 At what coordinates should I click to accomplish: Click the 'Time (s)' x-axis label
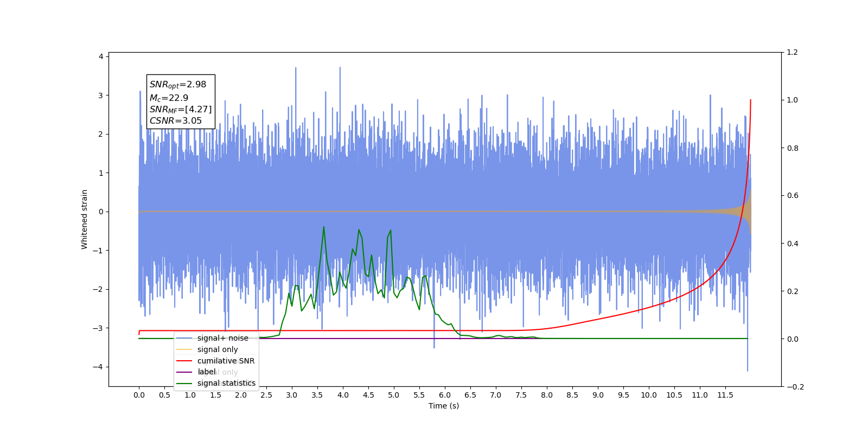(444, 406)
